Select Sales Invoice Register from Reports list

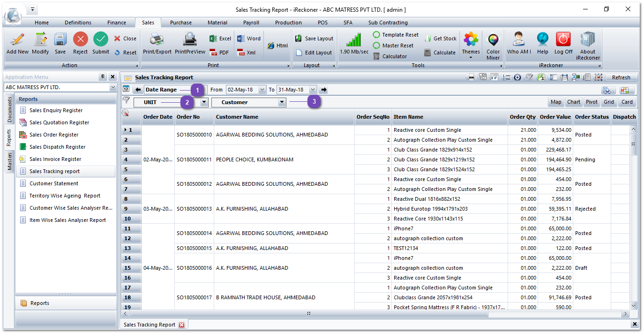(56, 159)
